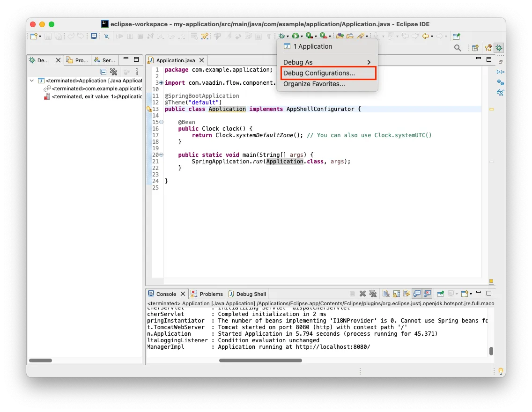Open the Java perspective icon
532x412 pixels.
pos(488,48)
